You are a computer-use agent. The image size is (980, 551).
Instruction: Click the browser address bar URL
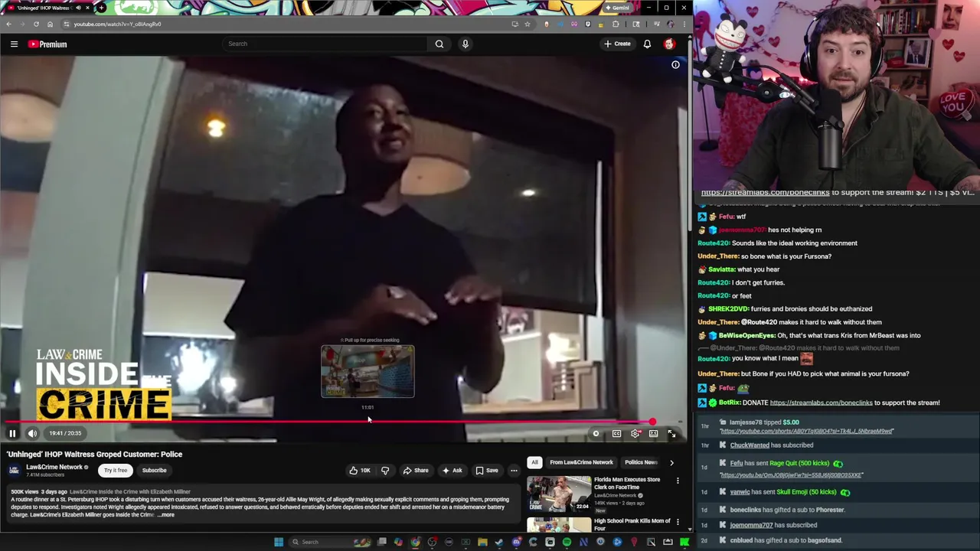[x=117, y=24]
